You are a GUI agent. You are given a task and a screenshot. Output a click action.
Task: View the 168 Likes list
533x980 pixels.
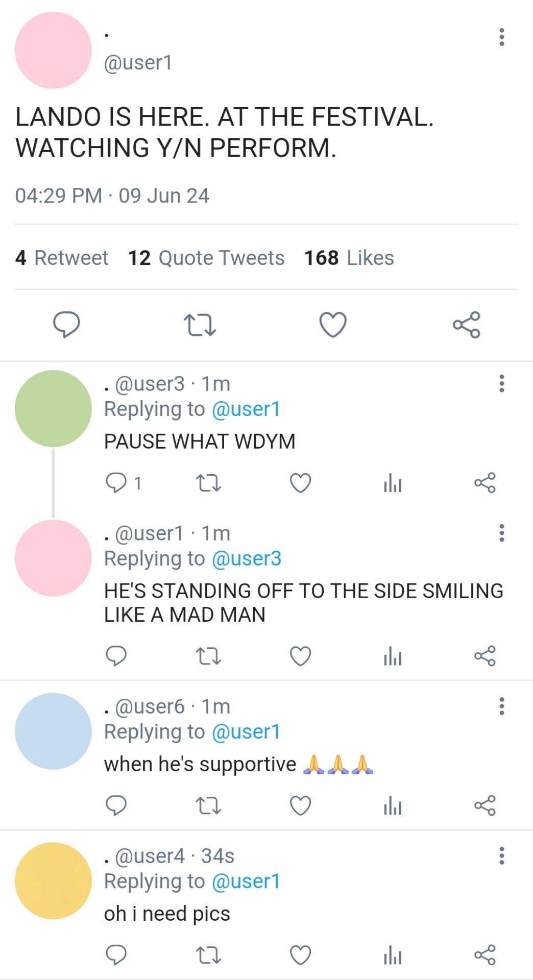(349, 258)
